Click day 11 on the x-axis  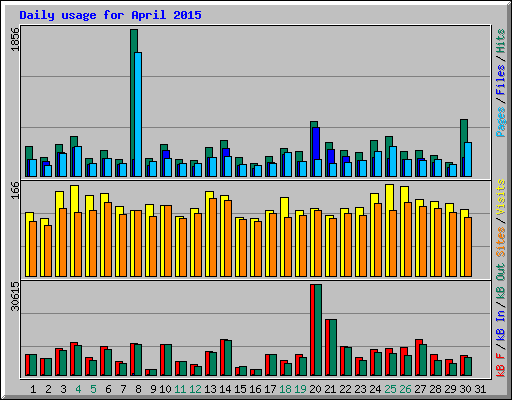coord(180,389)
